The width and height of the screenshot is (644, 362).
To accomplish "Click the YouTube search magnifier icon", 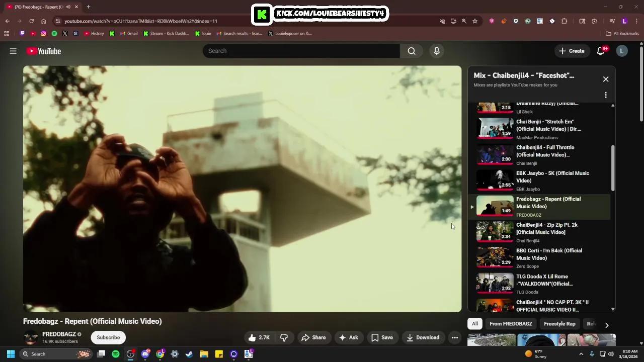I will (x=412, y=51).
